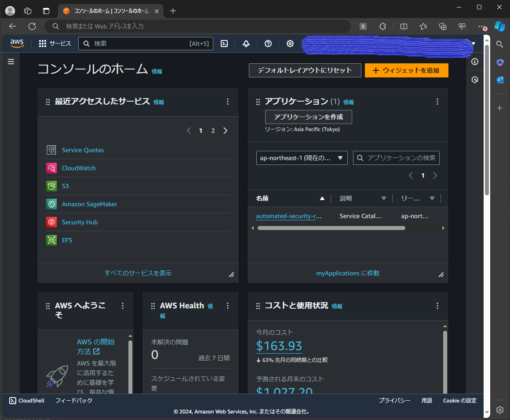Image resolution: width=510 pixels, height=420 pixels.
Task: Open CloudShell from the footer
Action: pos(27,401)
